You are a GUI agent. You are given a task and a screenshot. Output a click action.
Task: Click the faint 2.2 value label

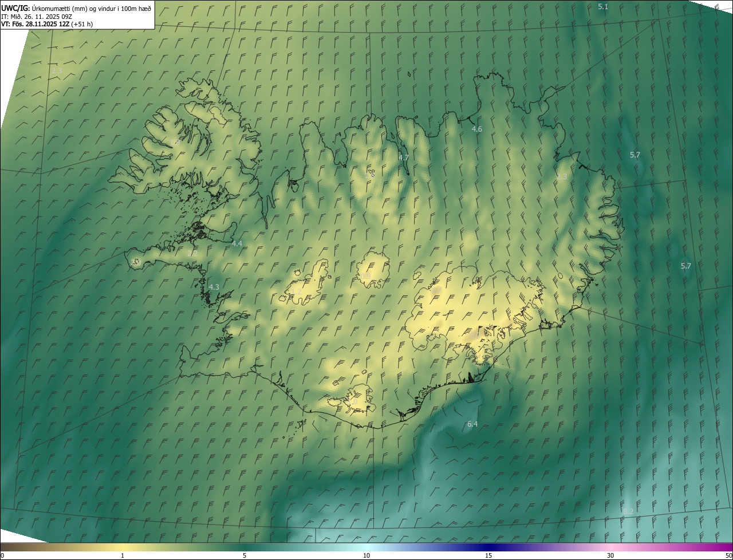point(192,253)
